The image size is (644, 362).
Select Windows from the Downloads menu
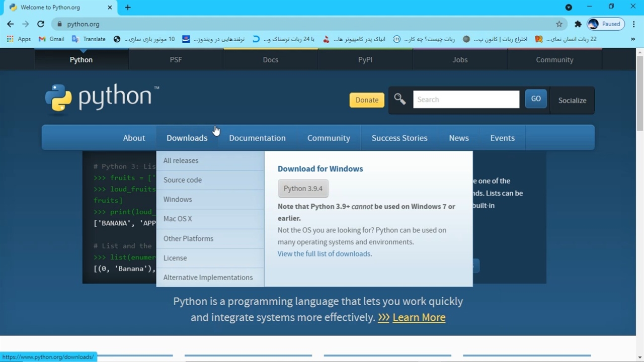pyautogui.click(x=178, y=199)
